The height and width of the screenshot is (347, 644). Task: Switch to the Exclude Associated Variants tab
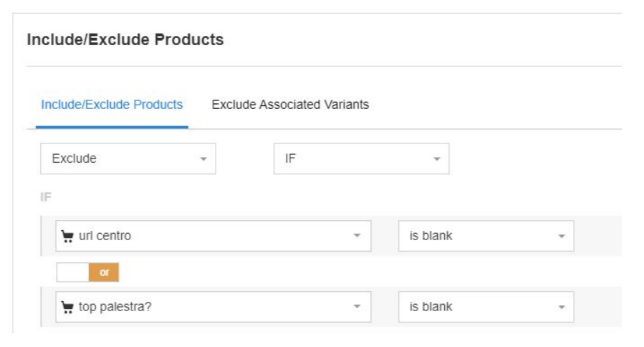pos(290,105)
